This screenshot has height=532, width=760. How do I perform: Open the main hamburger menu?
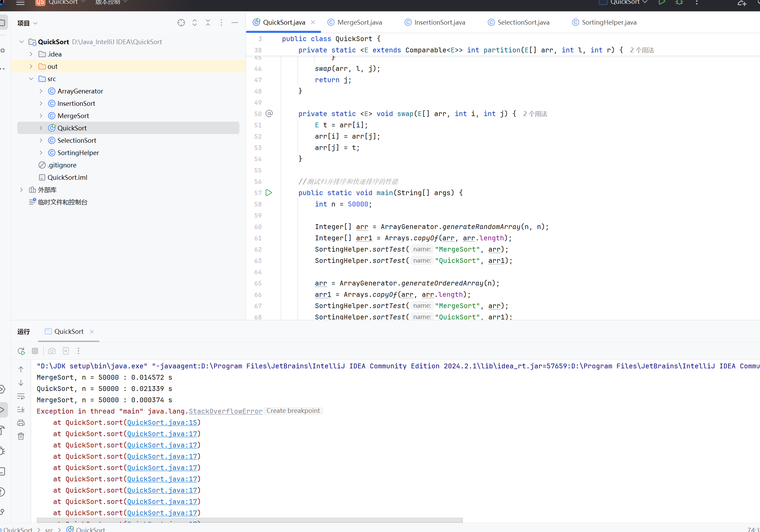(21, 2)
